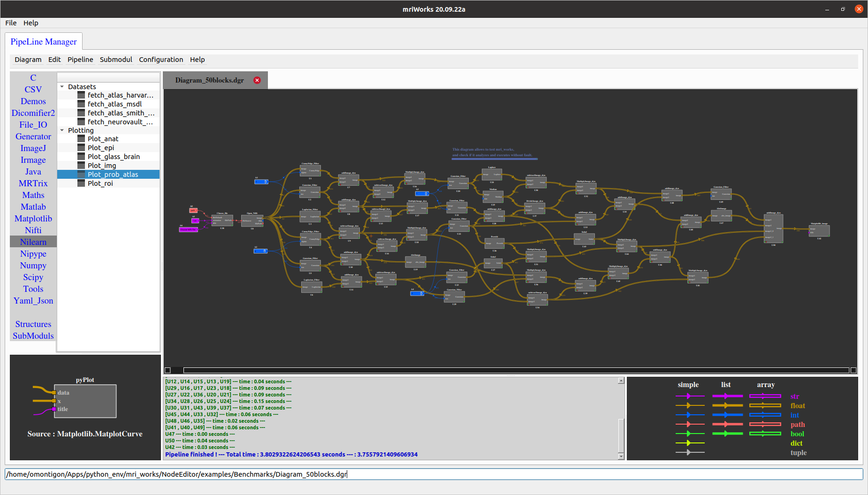Select the Plot_epi block icon
Viewport: 868px width, 495px height.
click(x=81, y=147)
